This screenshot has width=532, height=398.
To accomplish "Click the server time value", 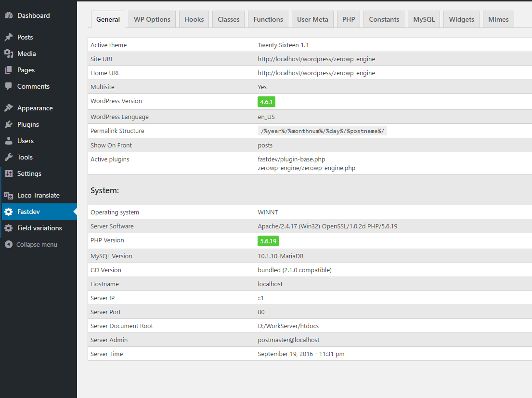I will pos(301,354).
